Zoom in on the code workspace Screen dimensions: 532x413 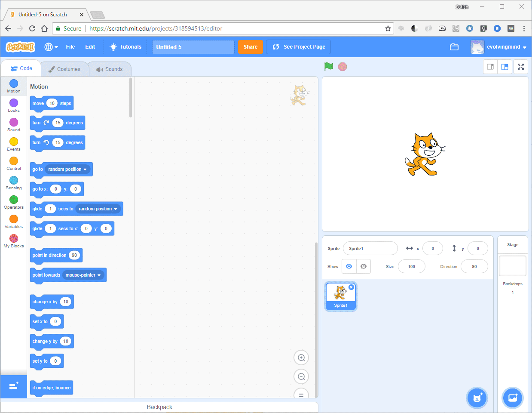pos(301,358)
